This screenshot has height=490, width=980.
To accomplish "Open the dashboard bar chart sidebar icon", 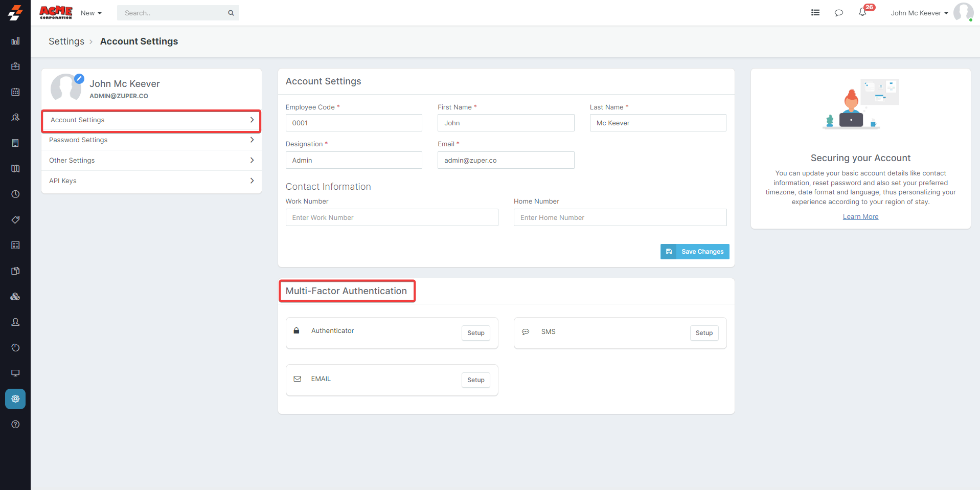I will tap(15, 41).
